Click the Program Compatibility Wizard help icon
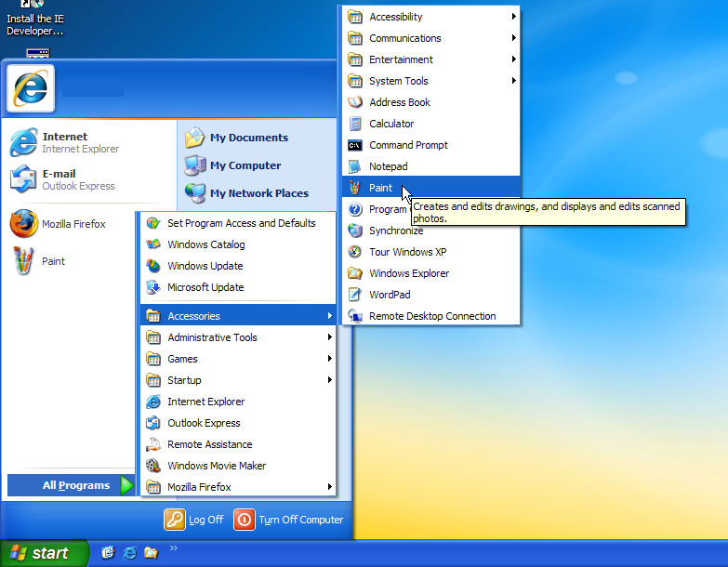Viewport: 728px width, 567px height. click(355, 209)
